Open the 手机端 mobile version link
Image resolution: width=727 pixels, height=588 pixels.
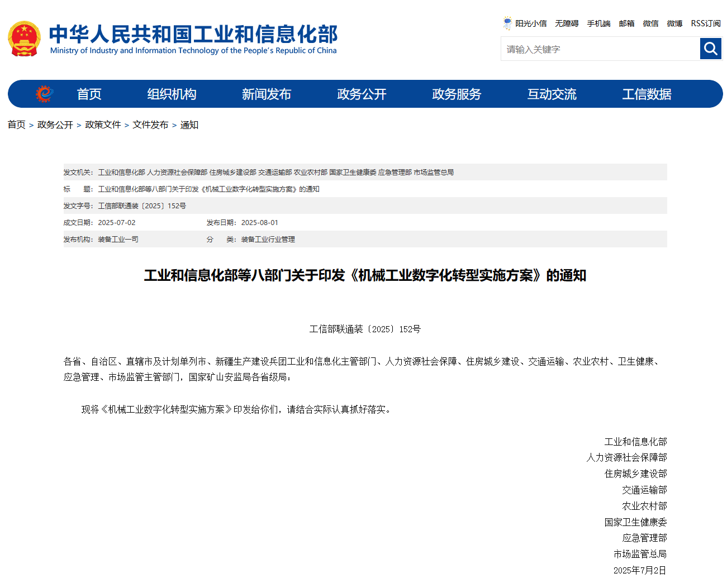[x=598, y=23]
